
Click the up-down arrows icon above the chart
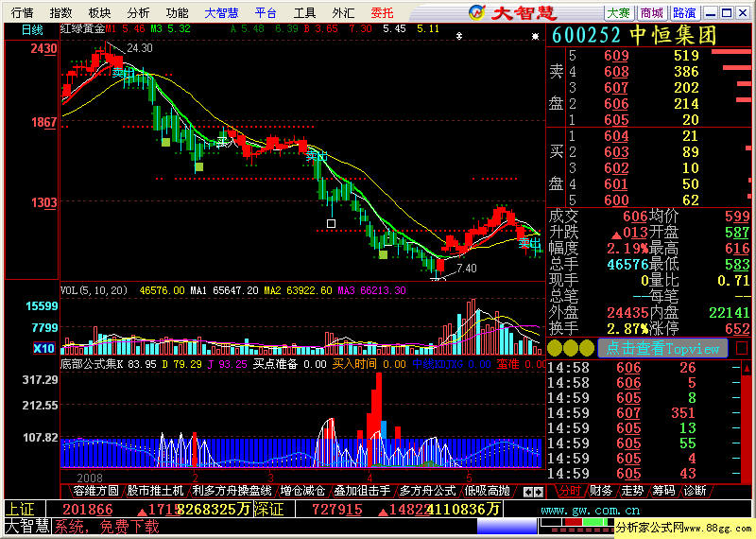459,36
